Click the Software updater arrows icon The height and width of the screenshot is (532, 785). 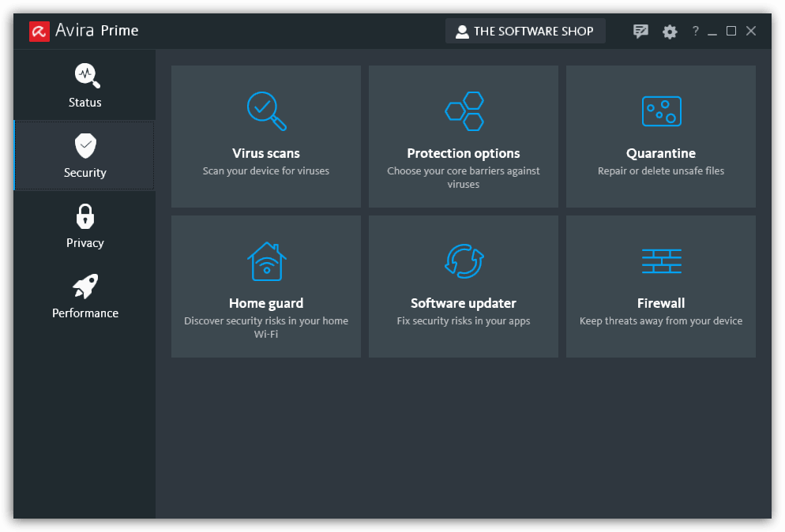point(464,261)
